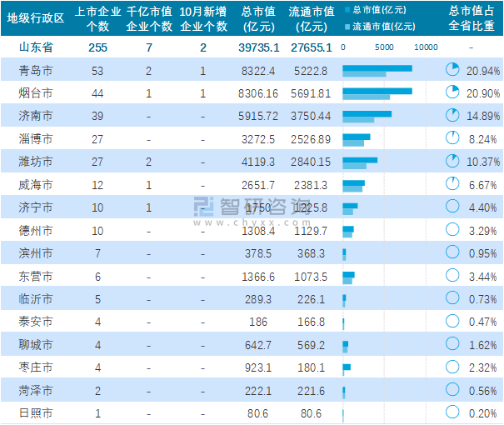Click the pie icon in the 青岛市 row
Viewport: 504px width, 425px height.
pos(452,70)
